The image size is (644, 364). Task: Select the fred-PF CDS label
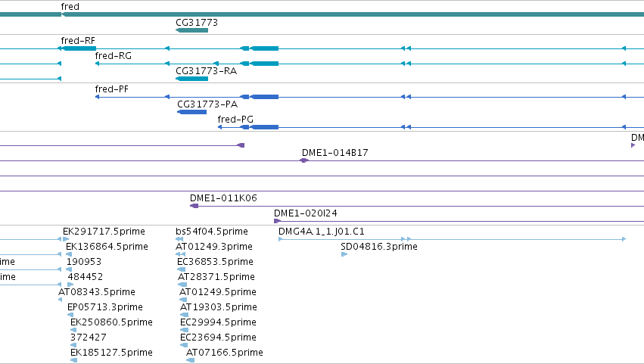pyautogui.click(x=112, y=89)
